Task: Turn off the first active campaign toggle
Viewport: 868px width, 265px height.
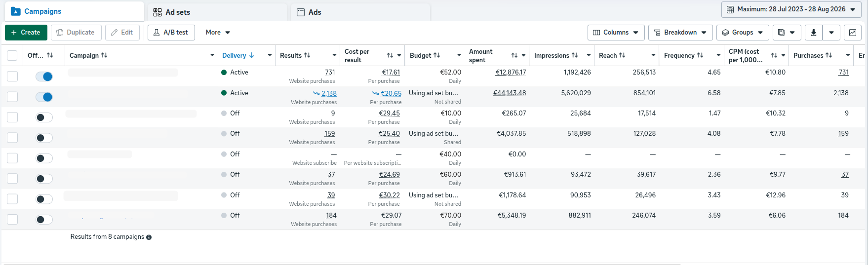Action: click(x=44, y=76)
